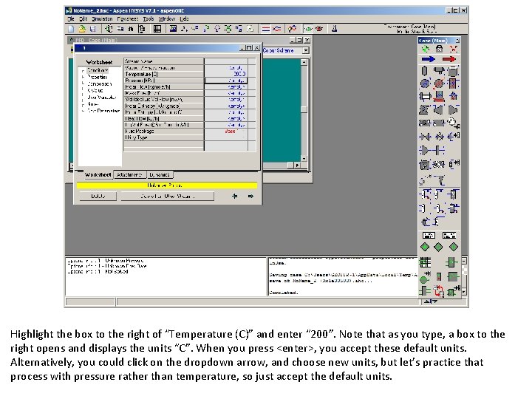532x399 pixels.
Task: Click the Delete button
Action: tap(98, 196)
